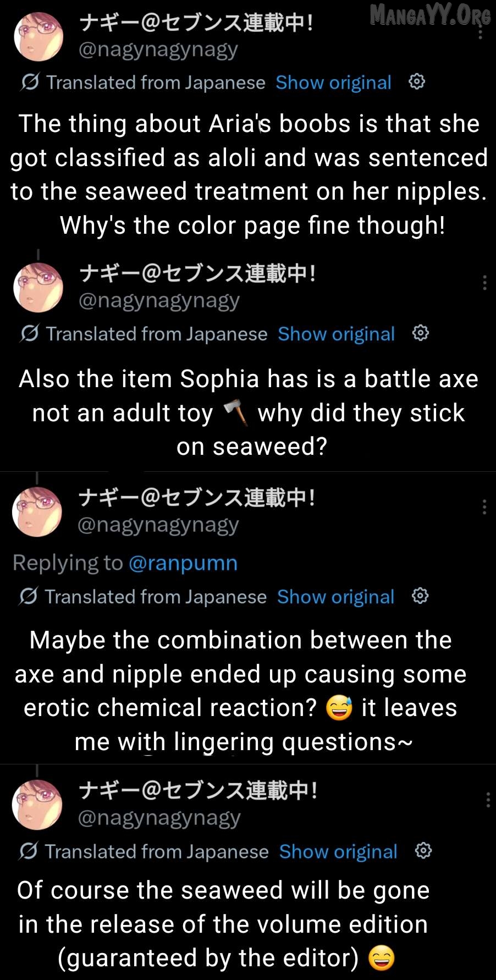This screenshot has height=980, width=496.
Task: Click gear icon on the battle axe tweet
Action: click(x=420, y=333)
